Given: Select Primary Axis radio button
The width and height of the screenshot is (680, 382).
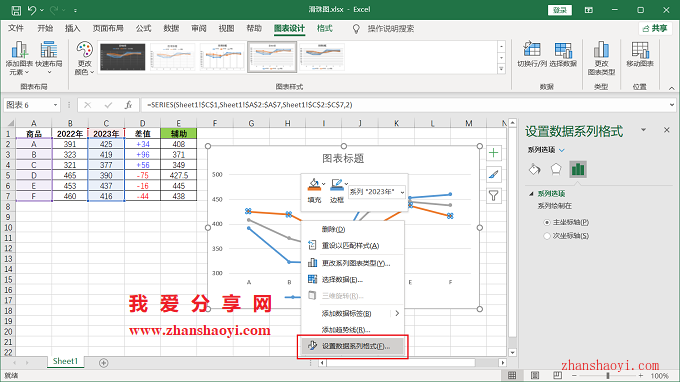Looking at the screenshot, I should click(x=547, y=222).
